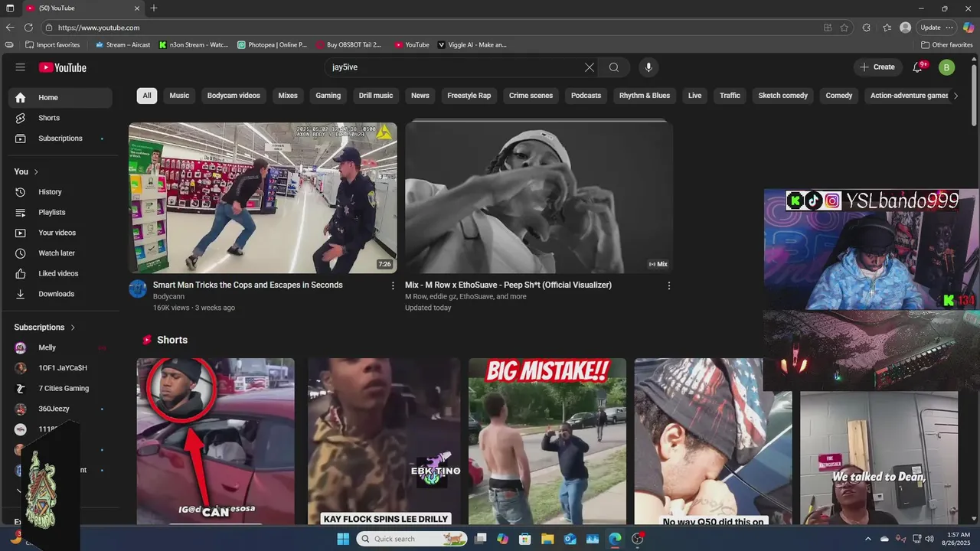Go back in the browser
The height and width of the screenshot is (551, 980).
point(10,28)
